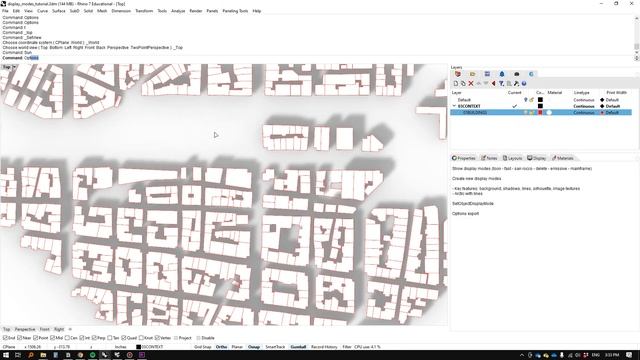Click the Default layer Continuous linetype cell
640x360 pixels.
pyautogui.click(x=584, y=100)
